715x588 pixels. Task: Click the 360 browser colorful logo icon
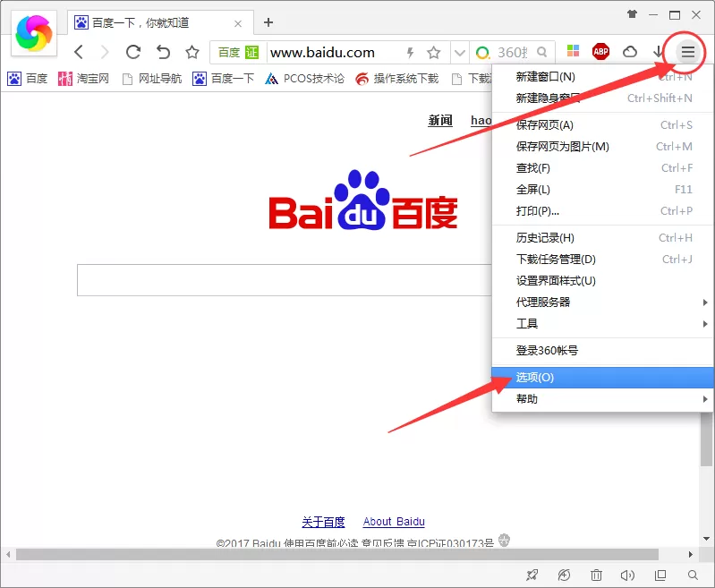[x=34, y=33]
